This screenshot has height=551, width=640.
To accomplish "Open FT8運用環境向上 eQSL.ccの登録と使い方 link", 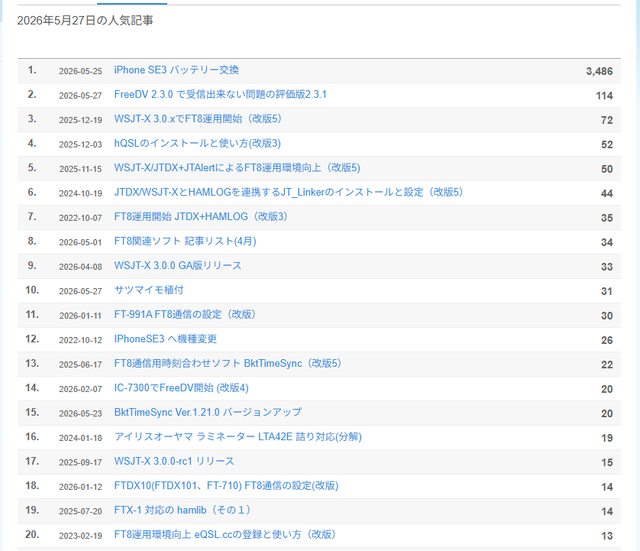I will click(x=225, y=535).
